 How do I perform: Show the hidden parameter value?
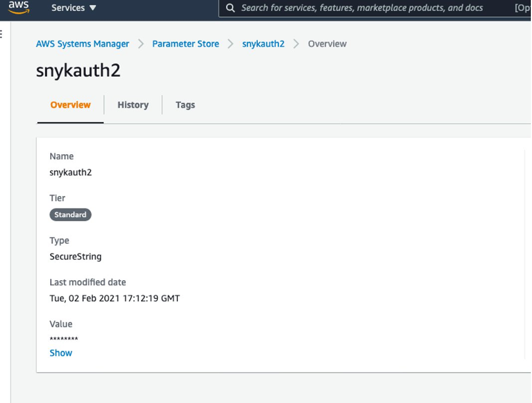[x=61, y=353]
